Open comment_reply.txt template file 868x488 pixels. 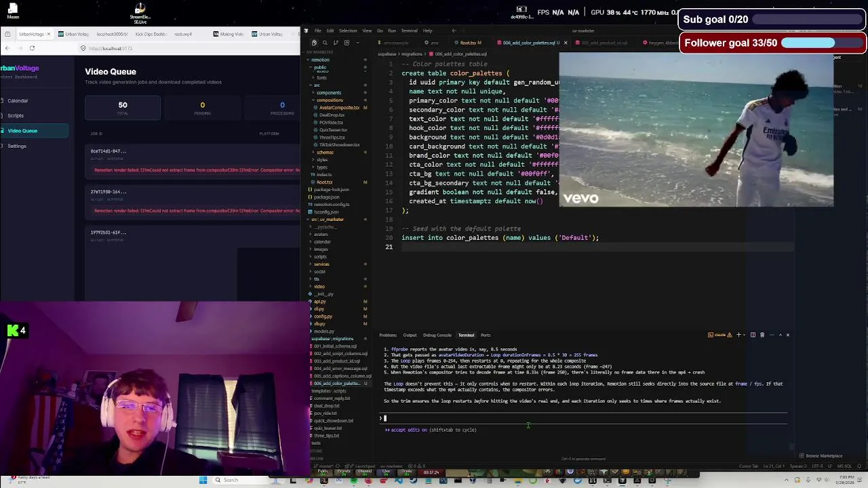pos(332,399)
